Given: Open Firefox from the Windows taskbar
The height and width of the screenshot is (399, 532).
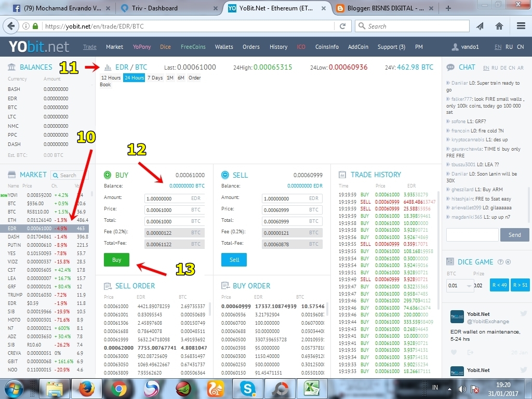Looking at the screenshot, I should [x=86, y=389].
